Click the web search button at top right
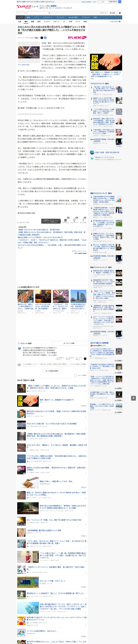Screen dimensions: 138x644 120,2
